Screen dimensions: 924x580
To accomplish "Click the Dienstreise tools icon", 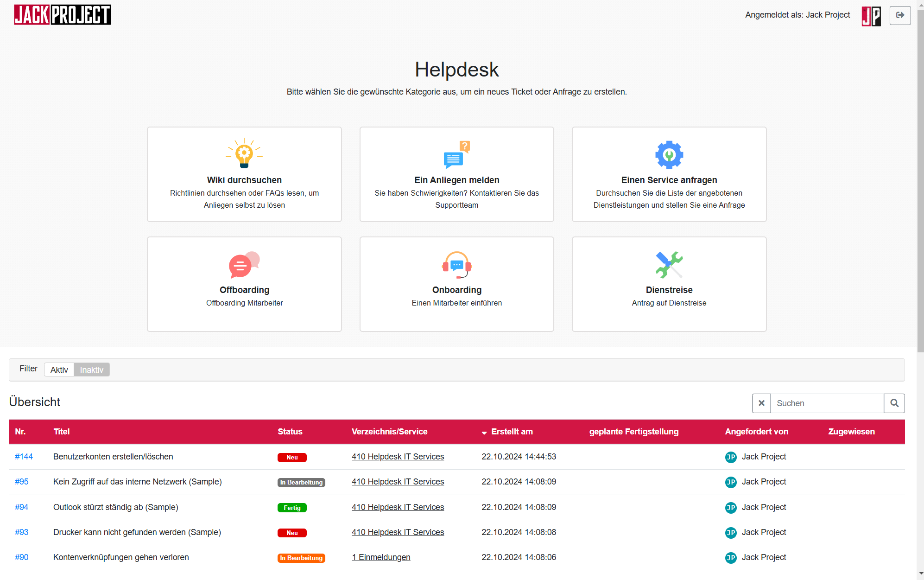I will click(669, 265).
